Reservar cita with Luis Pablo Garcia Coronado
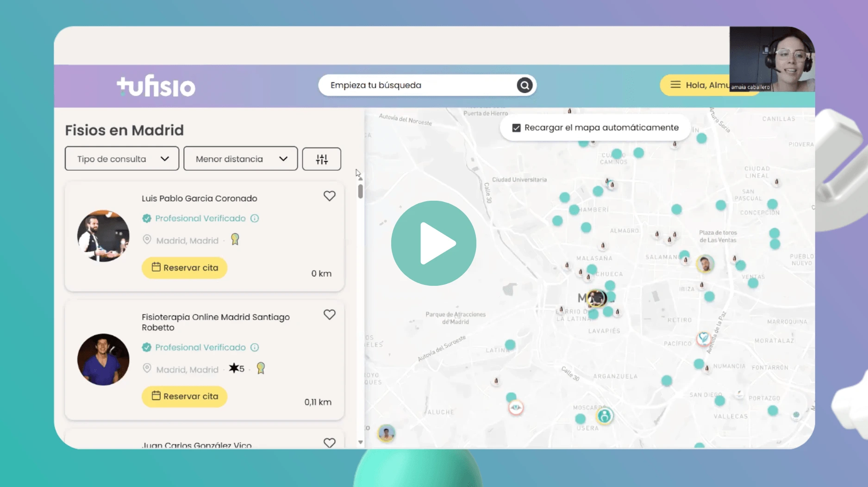868x487 pixels. pyautogui.click(x=185, y=268)
